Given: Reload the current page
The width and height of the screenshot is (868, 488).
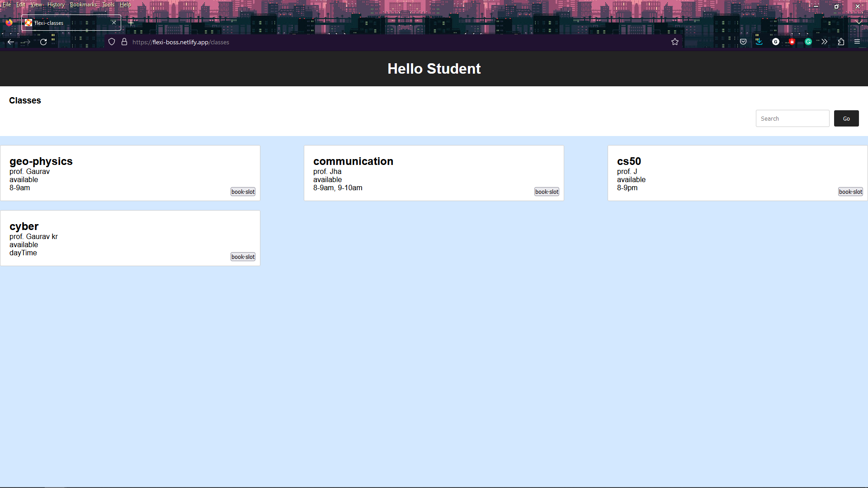Looking at the screenshot, I should click(43, 42).
